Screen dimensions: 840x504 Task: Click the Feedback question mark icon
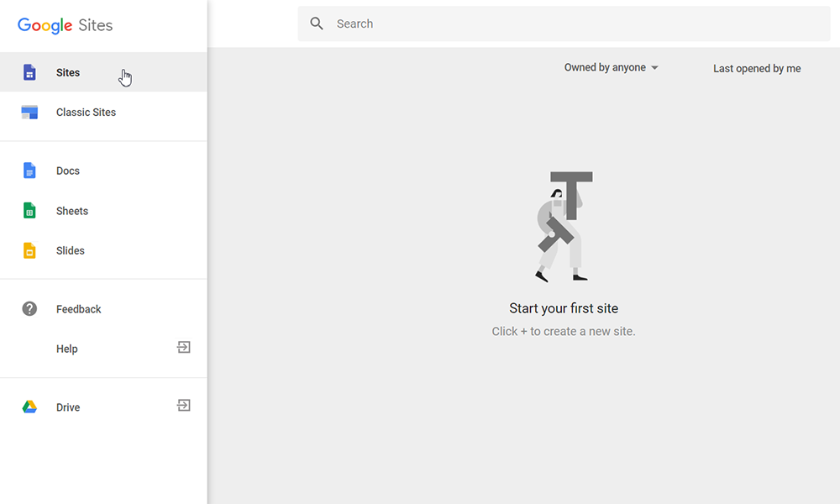coord(29,309)
